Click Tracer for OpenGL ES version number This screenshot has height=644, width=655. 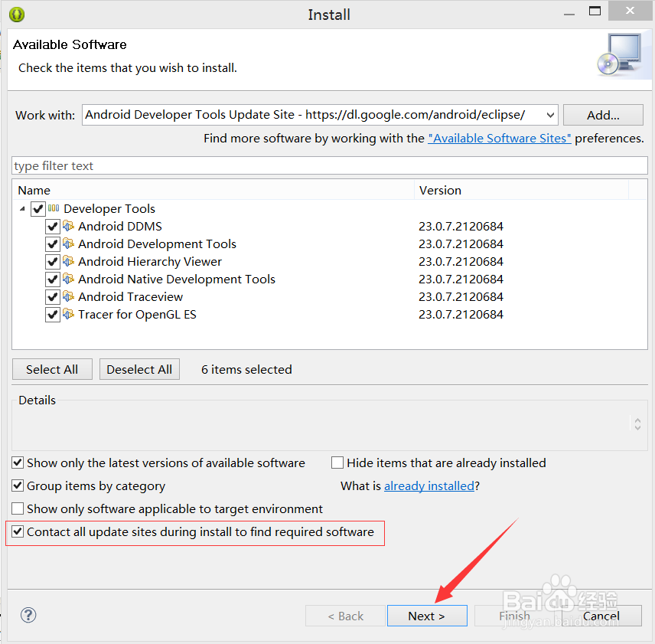[461, 314]
